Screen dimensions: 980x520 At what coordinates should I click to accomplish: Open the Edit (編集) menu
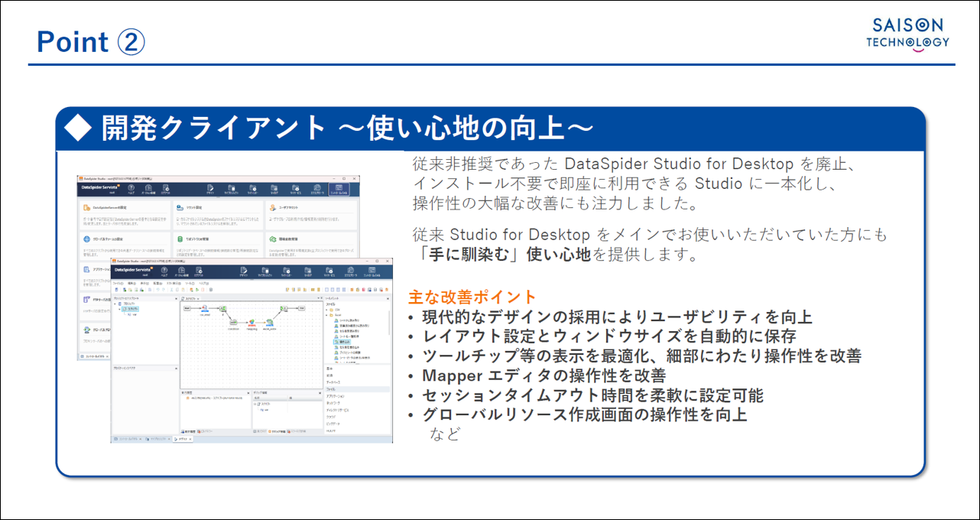(x=133, y=282)
